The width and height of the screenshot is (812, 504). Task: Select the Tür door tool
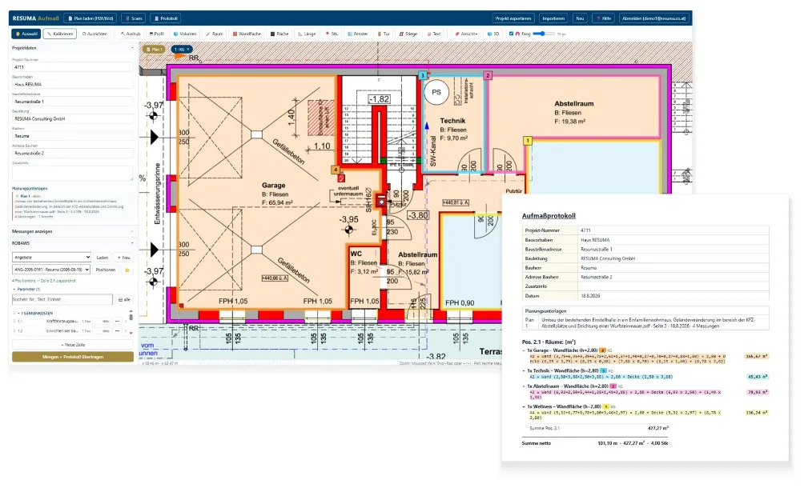384,34
